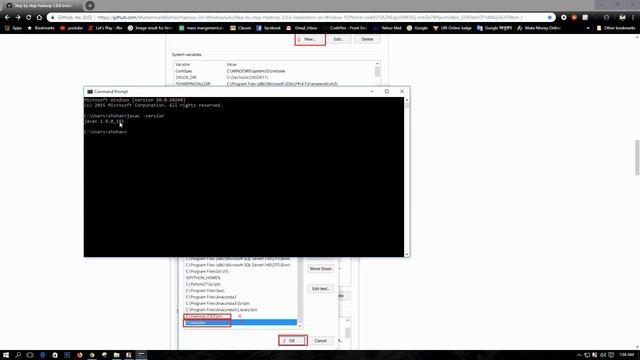
Task: Open the mass management bookmark
Action: click(x=201, y=28)
